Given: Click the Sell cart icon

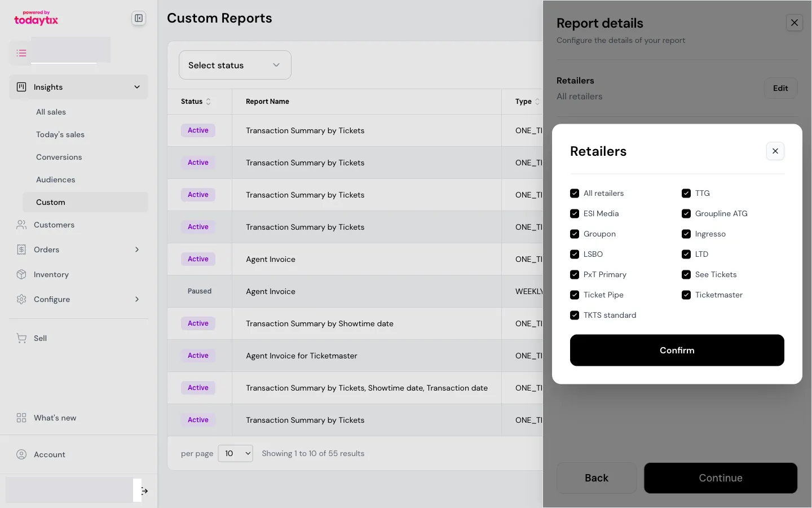Looking at the screenshot, I should coord(21,338).
